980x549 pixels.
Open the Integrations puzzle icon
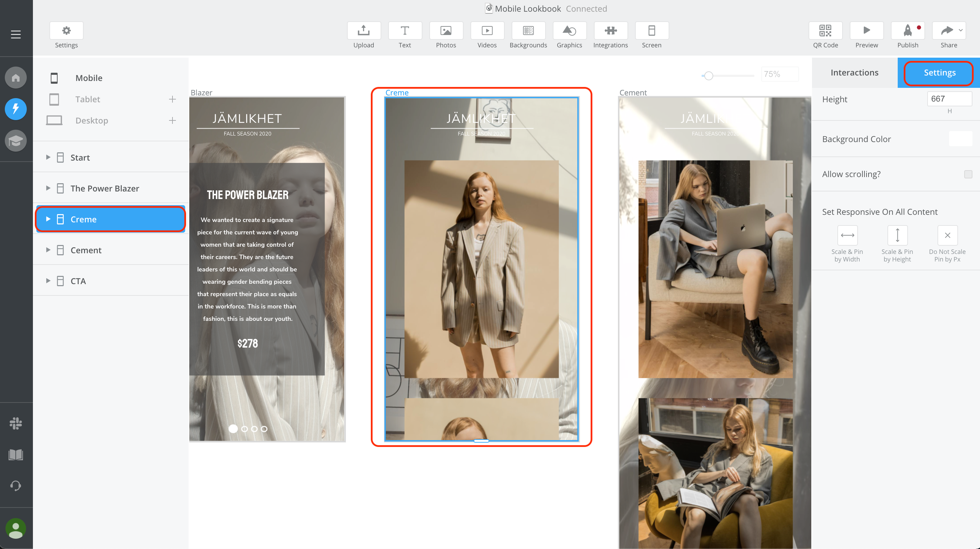[x=610, y=31]
